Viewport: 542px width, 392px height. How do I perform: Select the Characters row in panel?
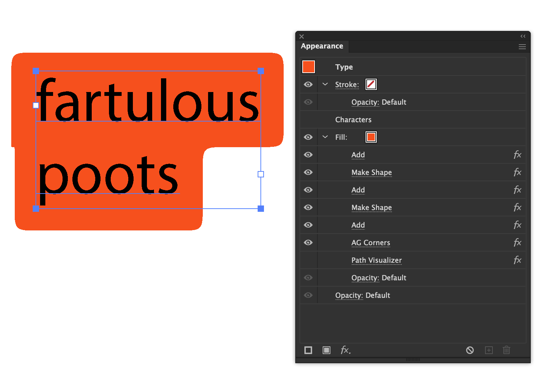point(413,120)
